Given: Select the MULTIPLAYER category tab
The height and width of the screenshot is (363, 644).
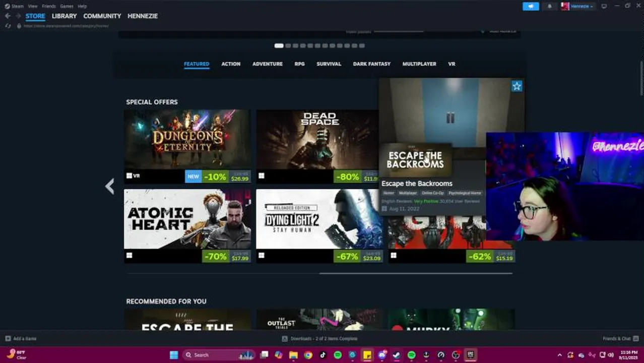Looking at the screenshot, I should pyautogui.click(x=419, y=64).
